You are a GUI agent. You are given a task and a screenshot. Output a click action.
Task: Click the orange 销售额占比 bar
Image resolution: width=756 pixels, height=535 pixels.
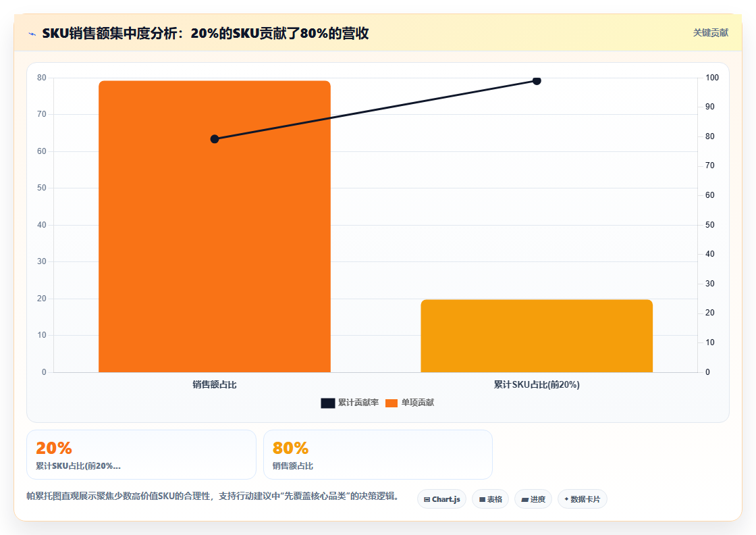point(215,226)
